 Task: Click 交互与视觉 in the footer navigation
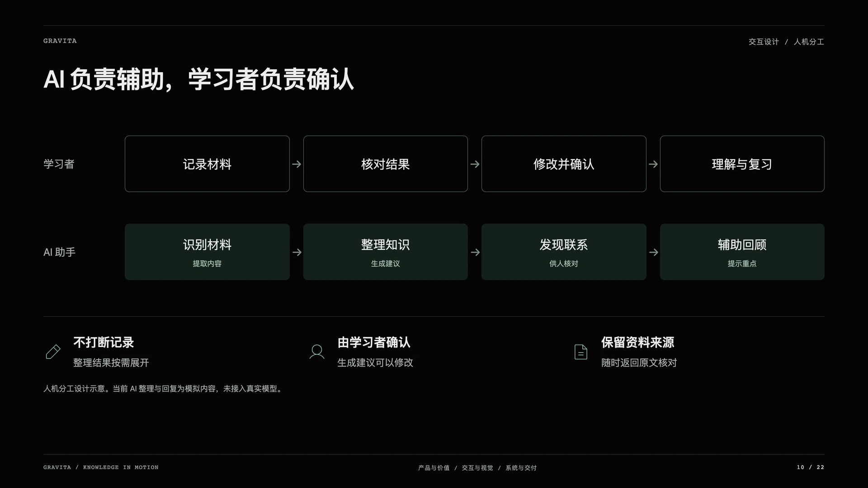477,468
